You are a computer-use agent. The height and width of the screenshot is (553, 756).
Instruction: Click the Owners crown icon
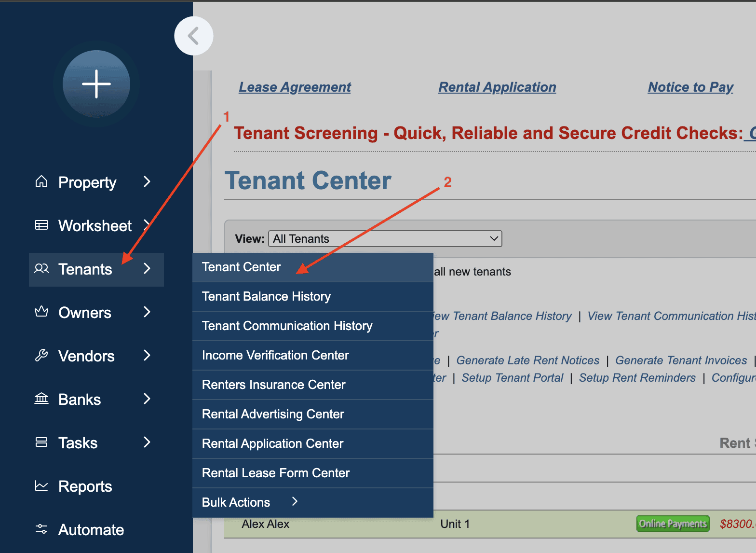[x=41, y=312]
